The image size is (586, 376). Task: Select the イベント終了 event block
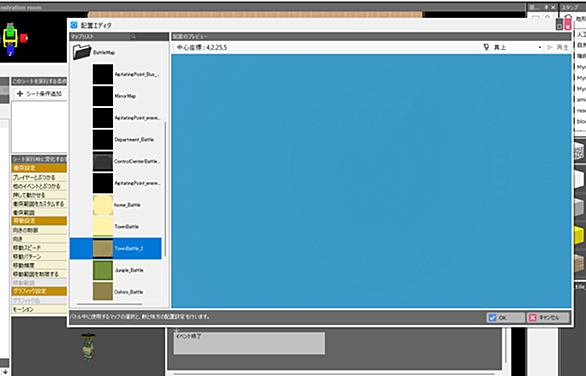tap(249, 343)
